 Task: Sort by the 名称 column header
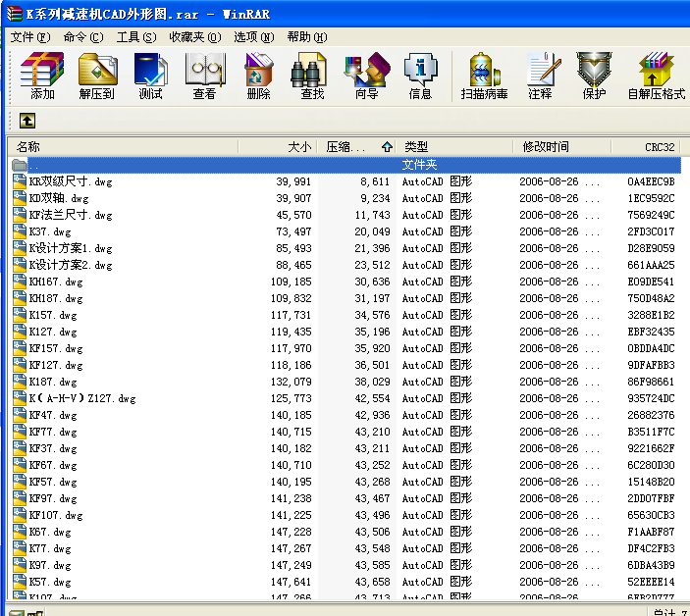pyautogui.click(x=124, y=147)
